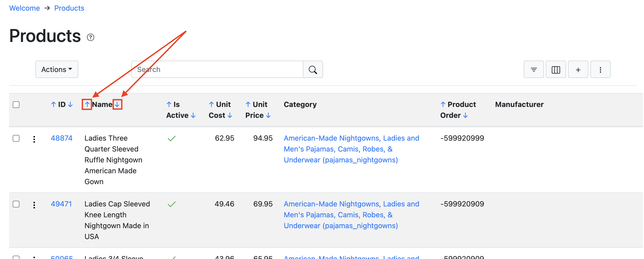Viewport: 644px width, 259px height.
Task: Check the row checkbox for product 49471
Action: [x=16, y=204]
